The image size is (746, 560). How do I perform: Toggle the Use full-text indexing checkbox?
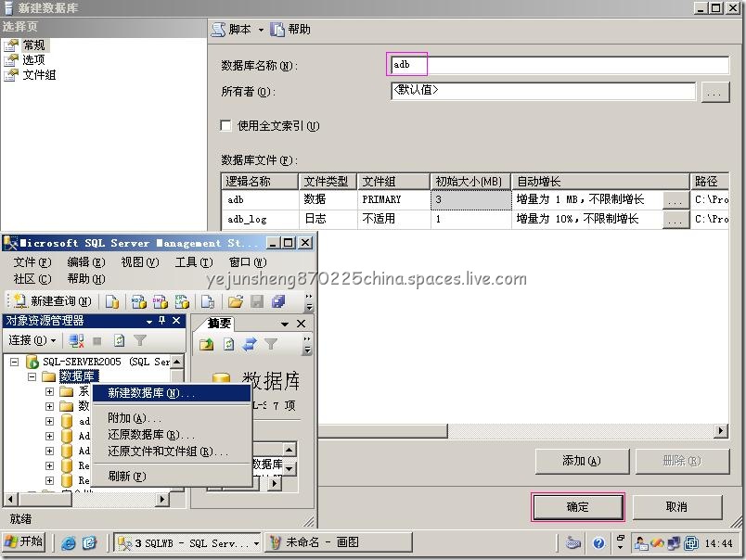(x=226, y=125)
